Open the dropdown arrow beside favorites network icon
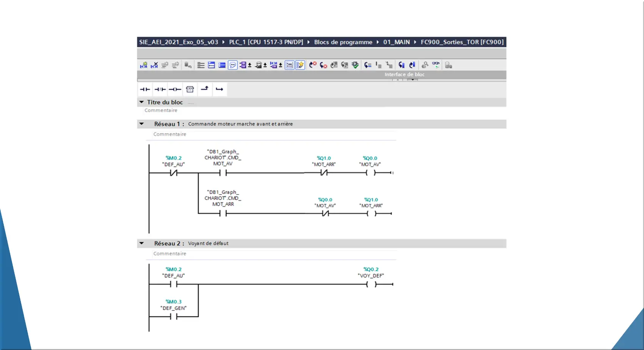The width and height of the screenshot is (644, 350). [x=280, y=65]
